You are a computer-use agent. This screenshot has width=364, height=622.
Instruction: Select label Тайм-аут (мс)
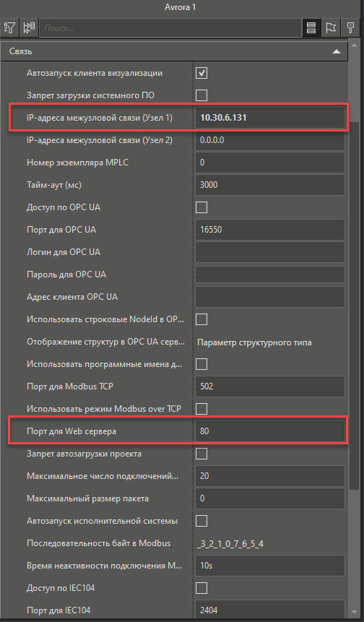click(x=54, y=185)
